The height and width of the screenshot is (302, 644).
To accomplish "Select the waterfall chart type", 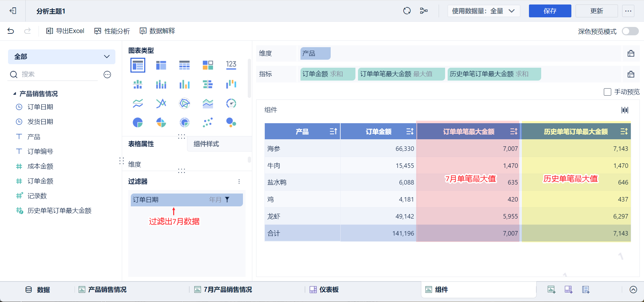I will click(231, 84).
